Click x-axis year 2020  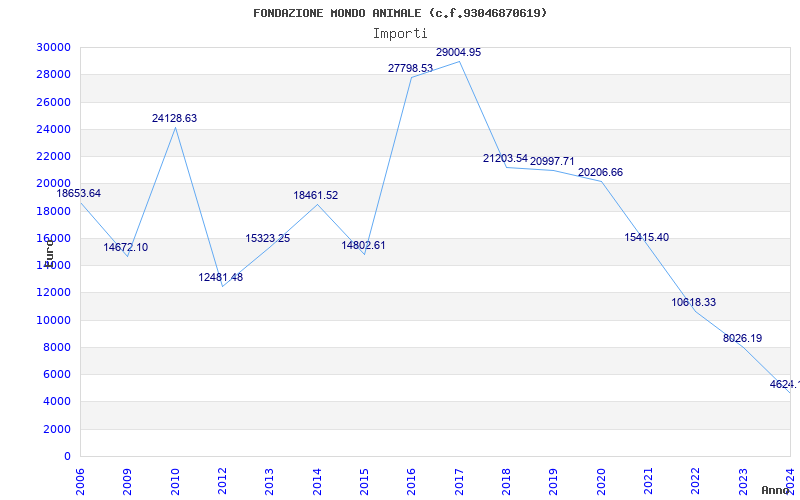601,481
